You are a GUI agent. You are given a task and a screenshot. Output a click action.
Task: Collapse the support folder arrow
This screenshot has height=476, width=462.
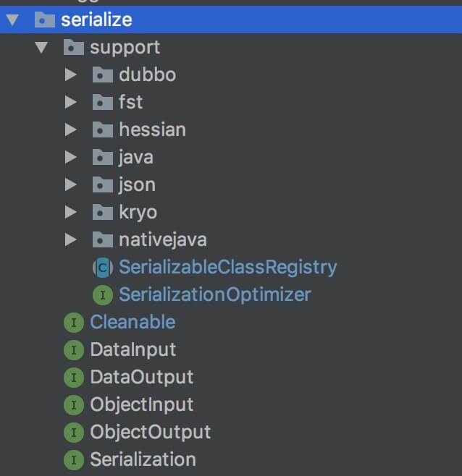click(x=41, y=48)
